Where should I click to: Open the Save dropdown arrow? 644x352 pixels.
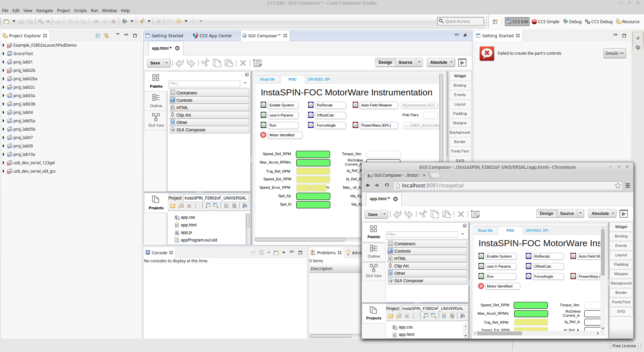pos(166,63)
